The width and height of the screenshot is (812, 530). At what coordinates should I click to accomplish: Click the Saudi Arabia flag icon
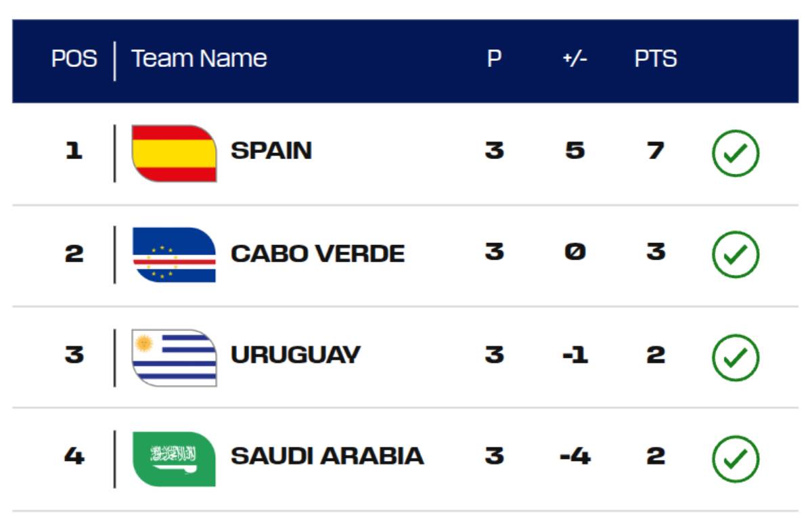click(x=175, y=459)
